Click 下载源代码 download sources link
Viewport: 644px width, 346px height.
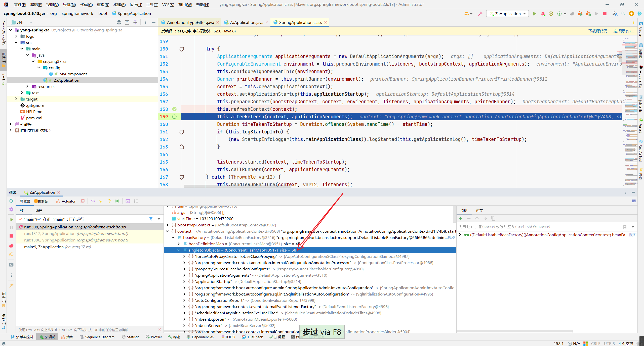tap(598, 31)
